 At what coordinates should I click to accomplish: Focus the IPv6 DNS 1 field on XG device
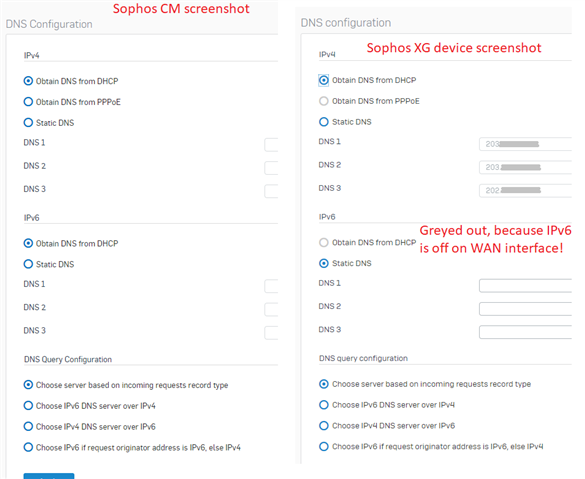[525, 285]
